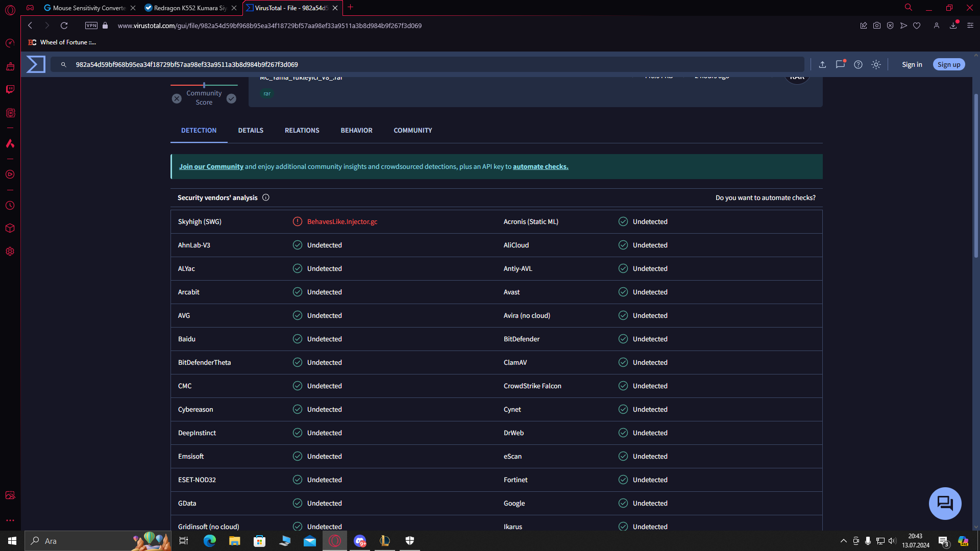Image resolution: width=980 pixels, height=551 pixels.
Task: Follow the Join our Community link
Action: tap(211, 167)
